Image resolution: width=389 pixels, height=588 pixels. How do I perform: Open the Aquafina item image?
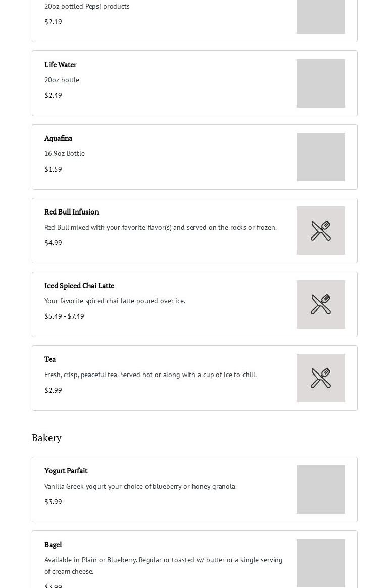click(x=321, y=157)
